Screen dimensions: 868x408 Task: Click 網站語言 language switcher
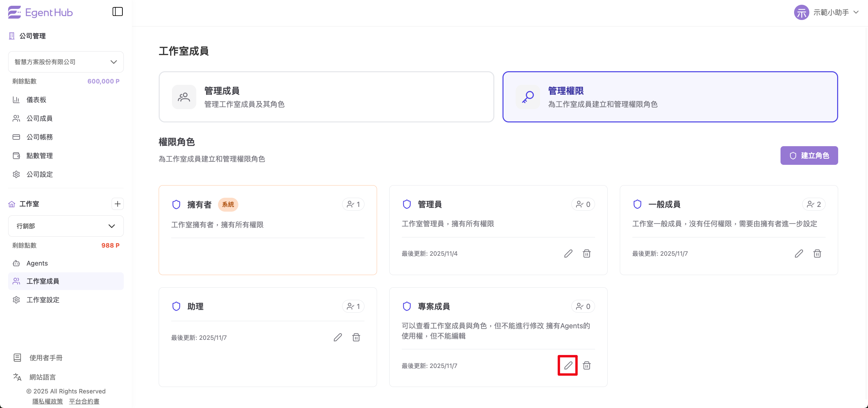coord(42,377)
